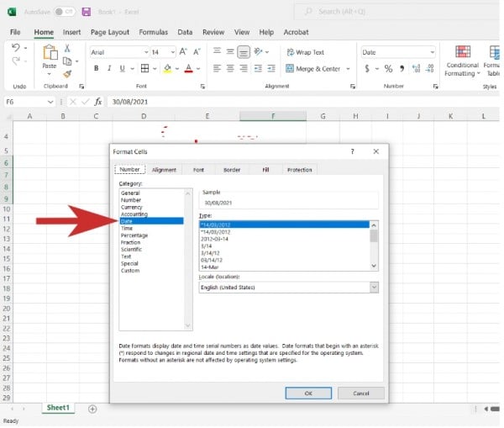Image resolution: width=504 pixels, height=428 pixels.
Task: Open Number group dialog launcher
Action: point(435,87)
